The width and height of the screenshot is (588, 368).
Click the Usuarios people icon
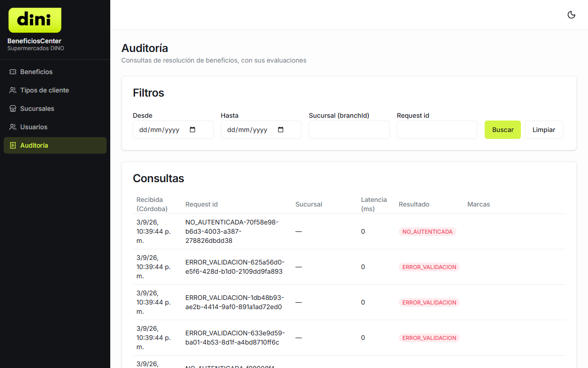pos(13,127)
